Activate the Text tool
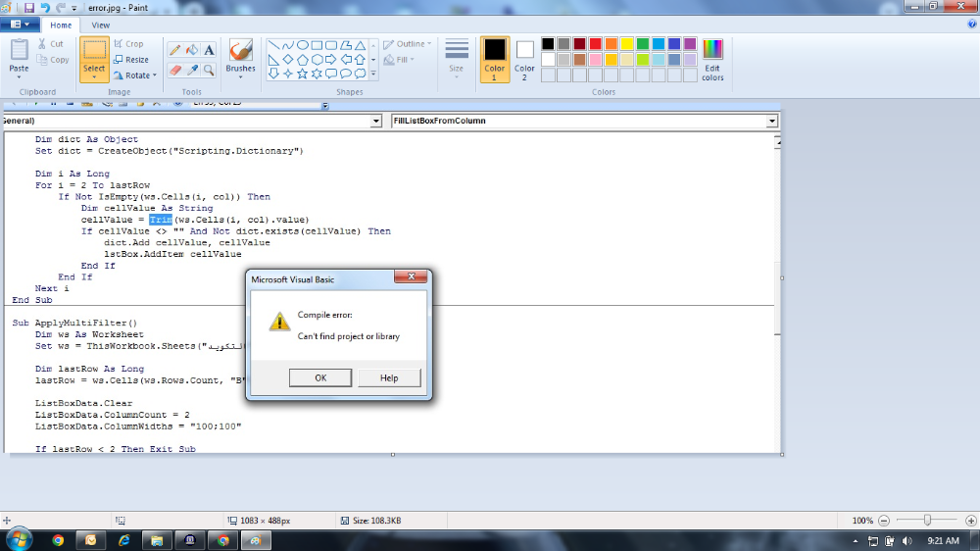980x551 pixels. (x=209, y=49)
